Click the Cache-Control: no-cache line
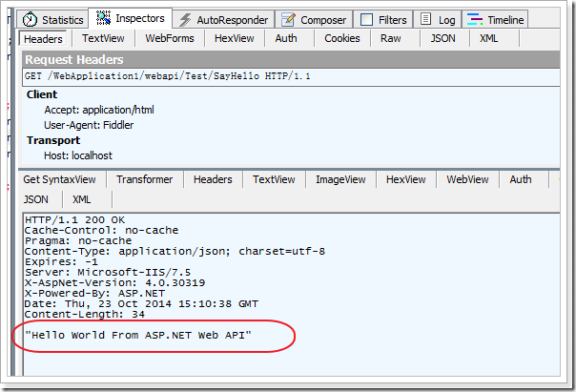This screenshot has height=392, width=576. coord(101,231)
